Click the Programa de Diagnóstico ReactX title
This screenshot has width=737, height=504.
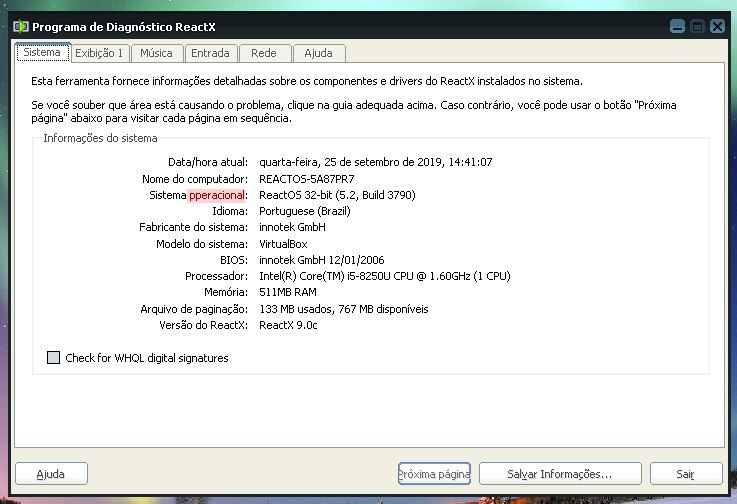tap(124, 27)
